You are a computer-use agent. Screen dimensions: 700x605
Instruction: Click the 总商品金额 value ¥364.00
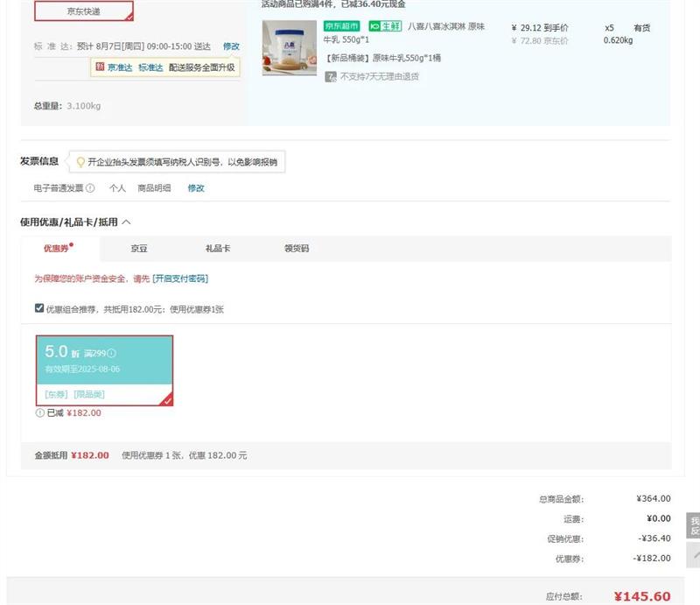(654, 499)
